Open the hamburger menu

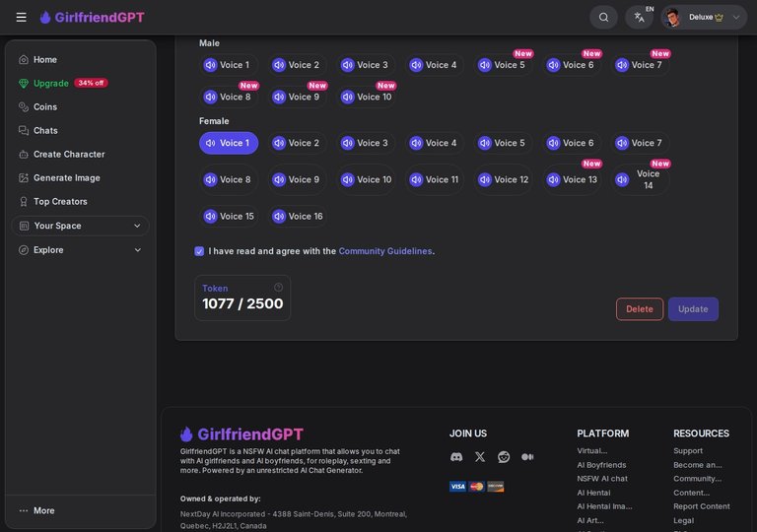click(22, 18)
